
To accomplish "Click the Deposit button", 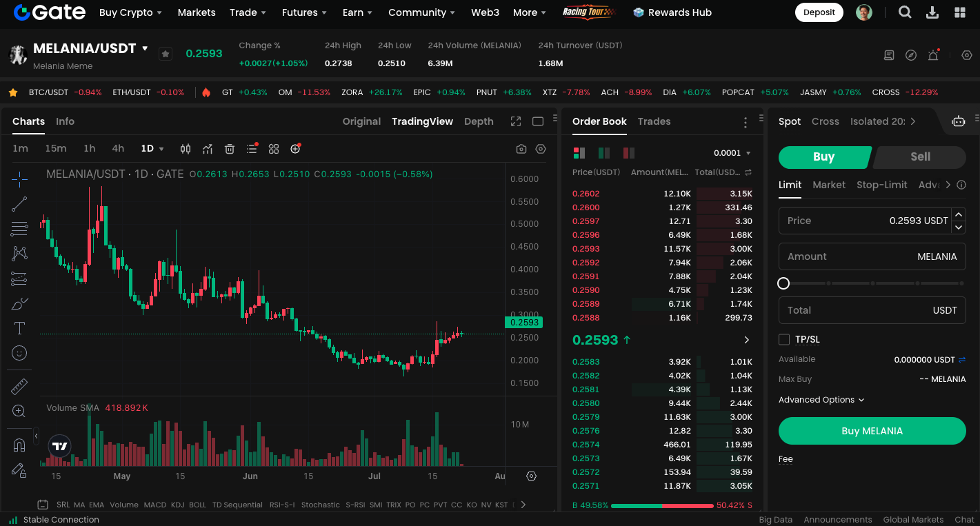I will [x=819, y=12].
